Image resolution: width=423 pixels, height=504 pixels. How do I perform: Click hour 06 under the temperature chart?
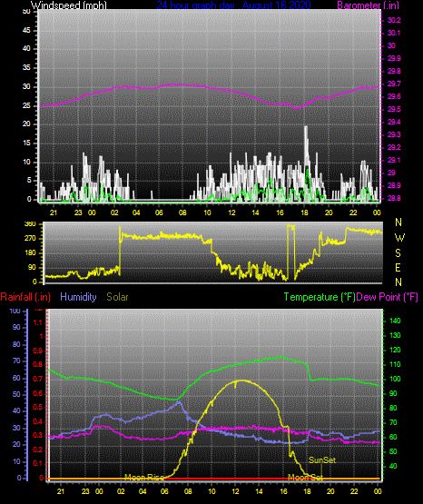click(x=164, y=491)
